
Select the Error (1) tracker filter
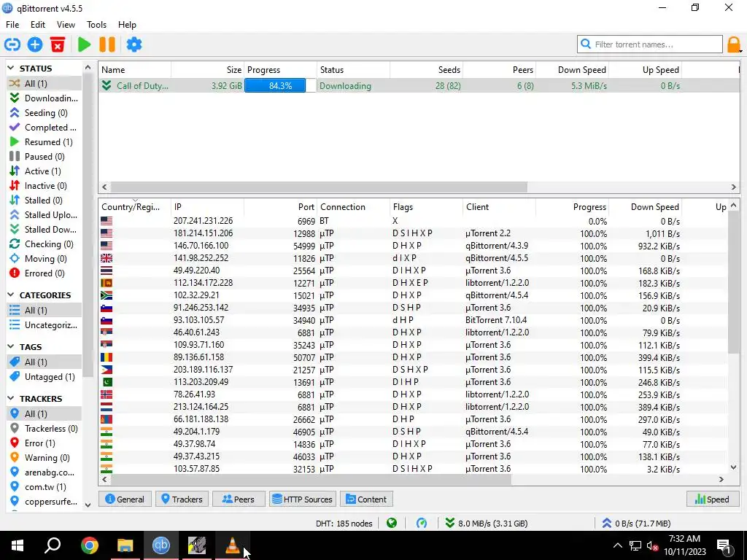(43, 443)
